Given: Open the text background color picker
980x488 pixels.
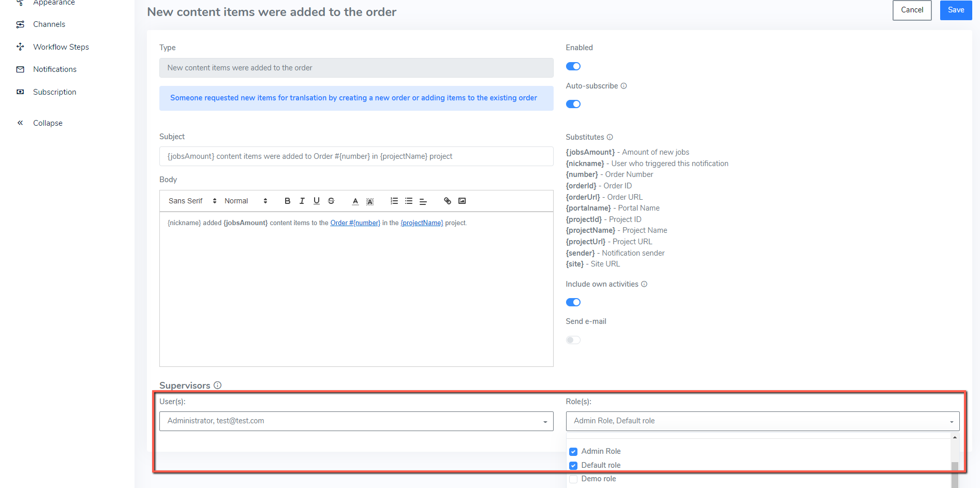Looking at the screenshot, I should coord(370,201).
